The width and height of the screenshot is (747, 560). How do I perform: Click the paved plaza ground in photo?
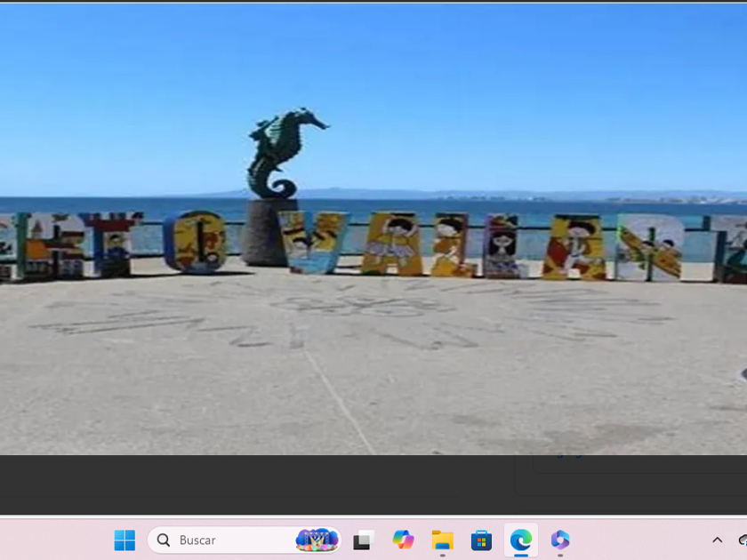click(373, 373)
